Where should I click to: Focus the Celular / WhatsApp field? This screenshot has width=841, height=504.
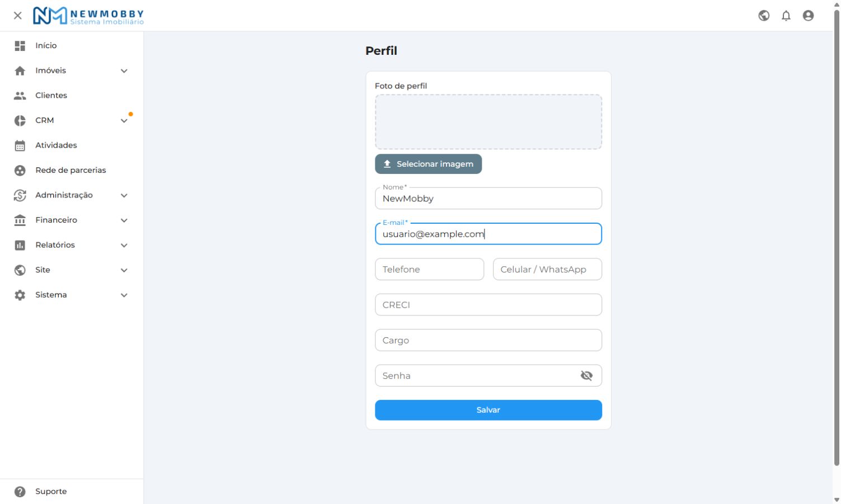pyautogui.click(x=547, y=269)
